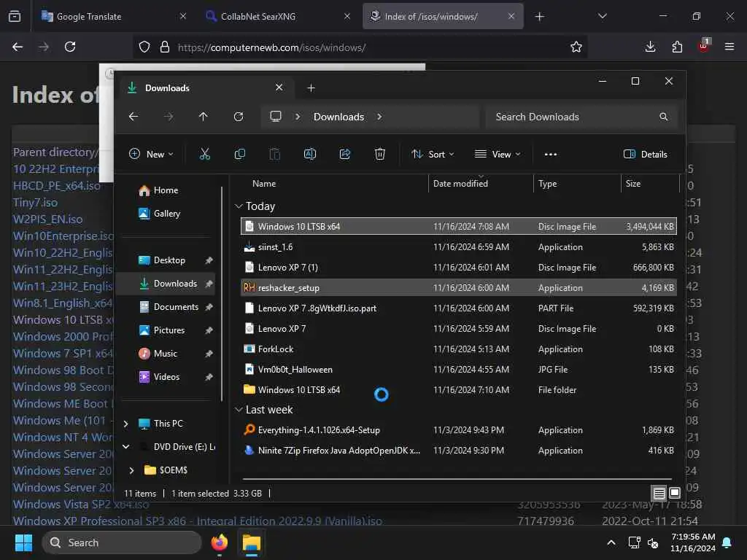Expand This PC in the navigation pane

pyautogui.click(x=125, y=424)
